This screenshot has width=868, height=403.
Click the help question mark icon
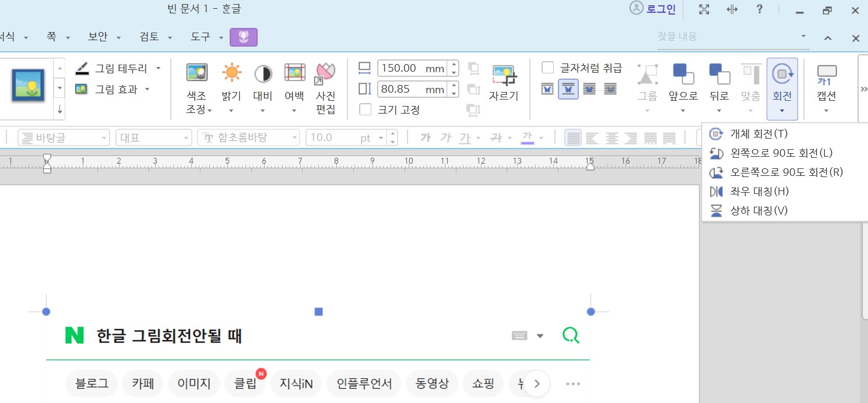(759, 9)
